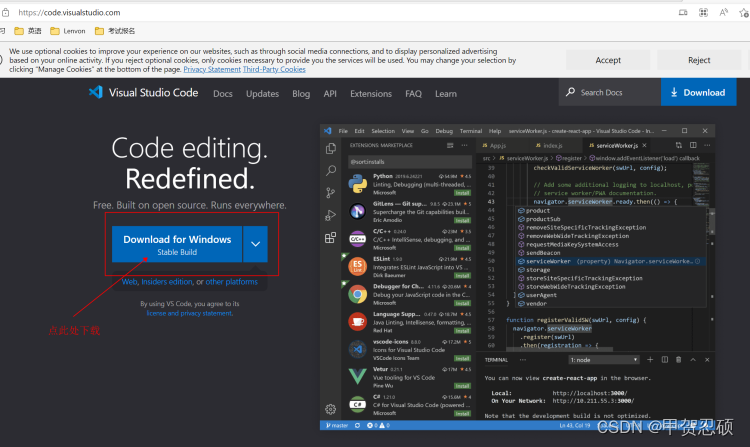
Task: Open the 英语 bookmarks folder
Action: click(x=28, y=31)
